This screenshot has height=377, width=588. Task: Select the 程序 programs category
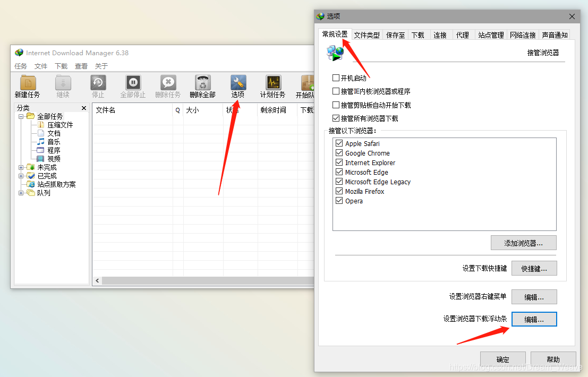point(54,150)
